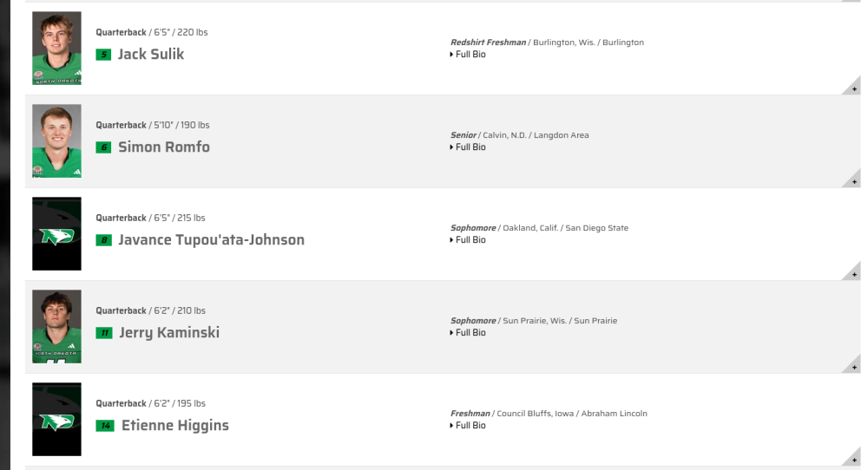Viewport: 868px width, 470px height.
Task: Expand Jerry Kaminski's row with corner plus
Action: (852, 365)
